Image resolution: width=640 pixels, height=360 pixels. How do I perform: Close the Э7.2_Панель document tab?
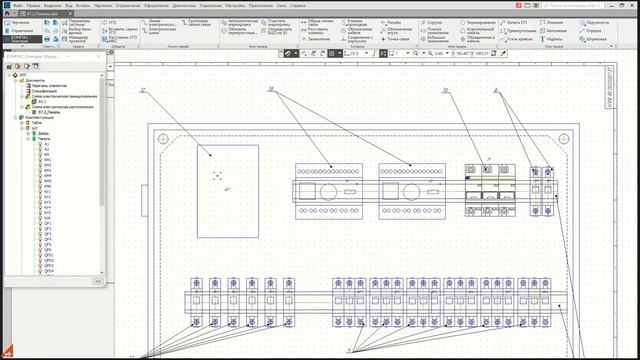coord(70,13)
